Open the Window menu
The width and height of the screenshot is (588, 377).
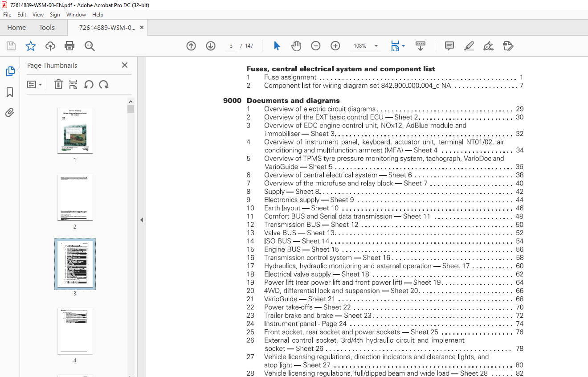(x=76, y=15)
